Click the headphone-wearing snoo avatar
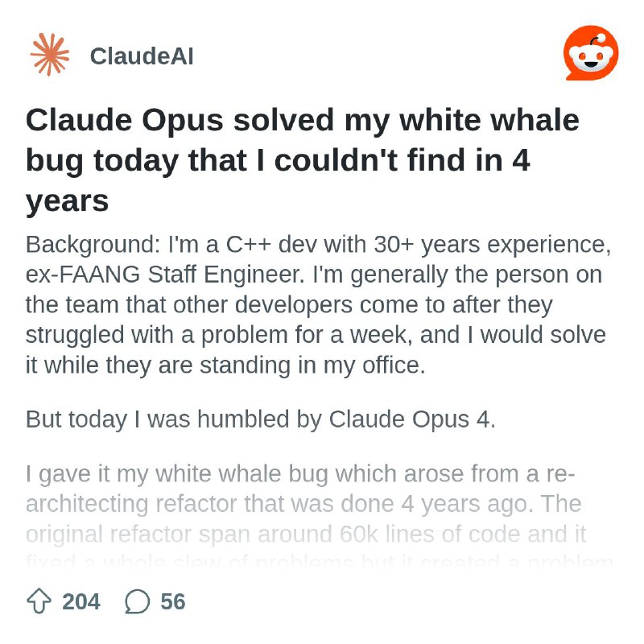644x644 pixels. pos(592,52)
